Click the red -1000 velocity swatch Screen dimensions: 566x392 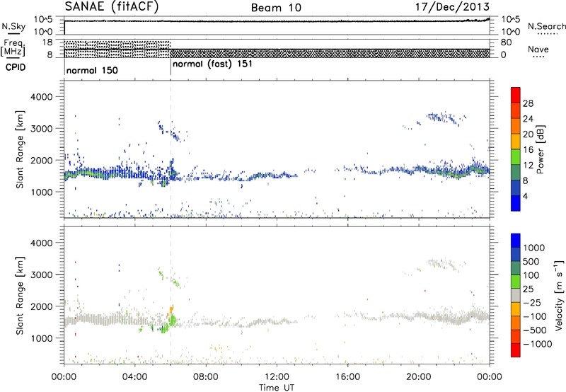516,350
